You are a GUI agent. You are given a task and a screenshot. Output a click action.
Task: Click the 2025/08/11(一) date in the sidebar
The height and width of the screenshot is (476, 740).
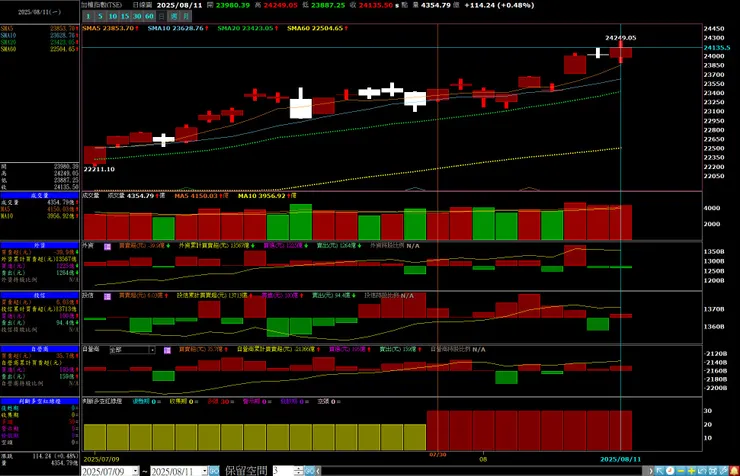click(39, 12)
